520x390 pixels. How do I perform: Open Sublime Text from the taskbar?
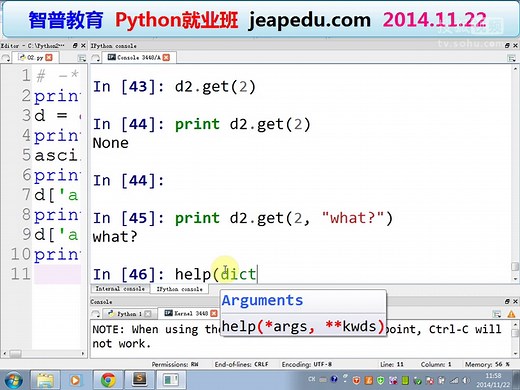click(139, 380)
